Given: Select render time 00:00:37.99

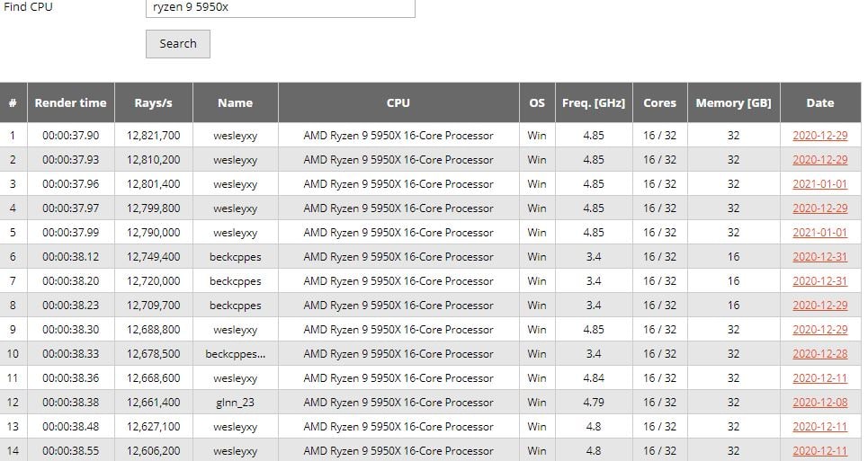Looking at the screenshot, I should (70, 233).
